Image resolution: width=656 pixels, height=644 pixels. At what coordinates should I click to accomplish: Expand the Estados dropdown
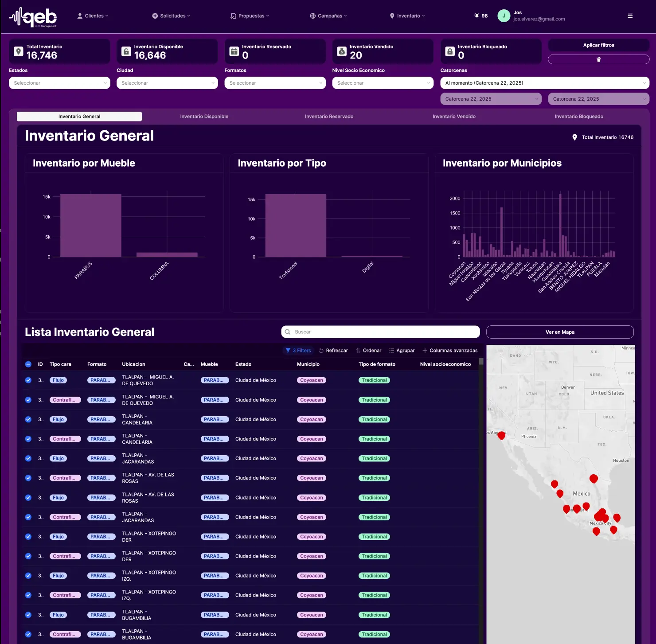coord(59,83)
